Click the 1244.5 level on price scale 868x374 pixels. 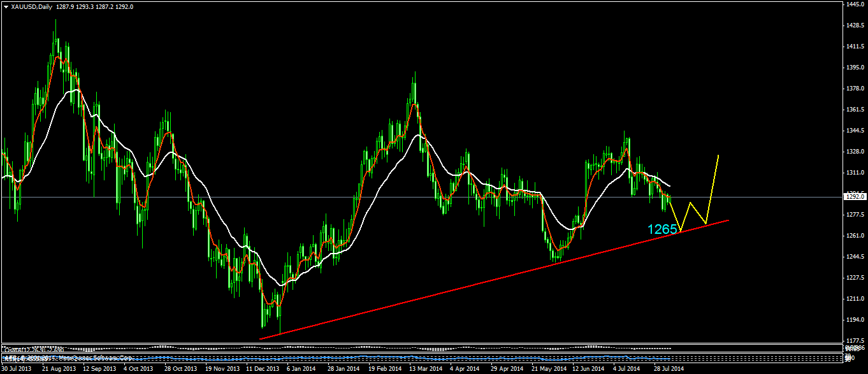pyautogui.click(x=855, y=257)
